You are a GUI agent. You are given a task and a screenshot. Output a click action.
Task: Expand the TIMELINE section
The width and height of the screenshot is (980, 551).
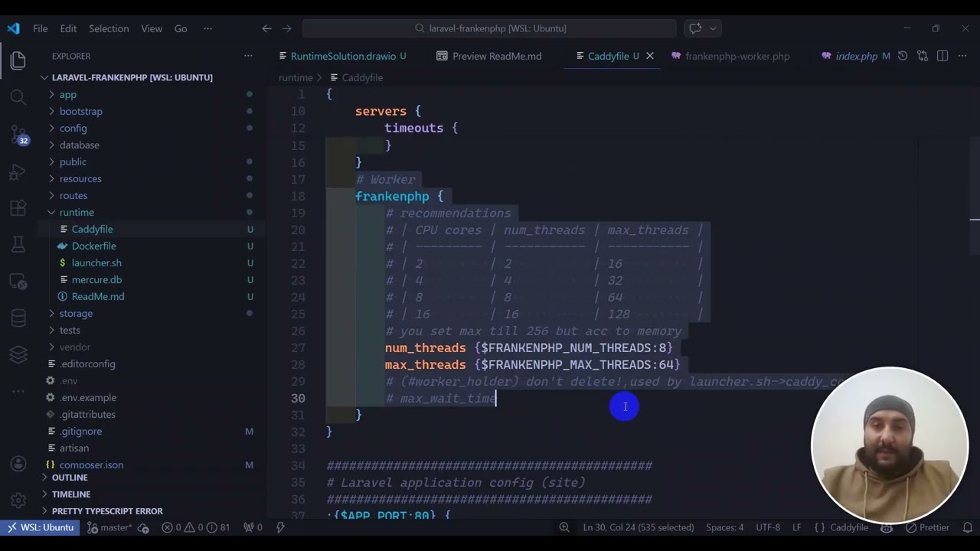click(71, 494)
